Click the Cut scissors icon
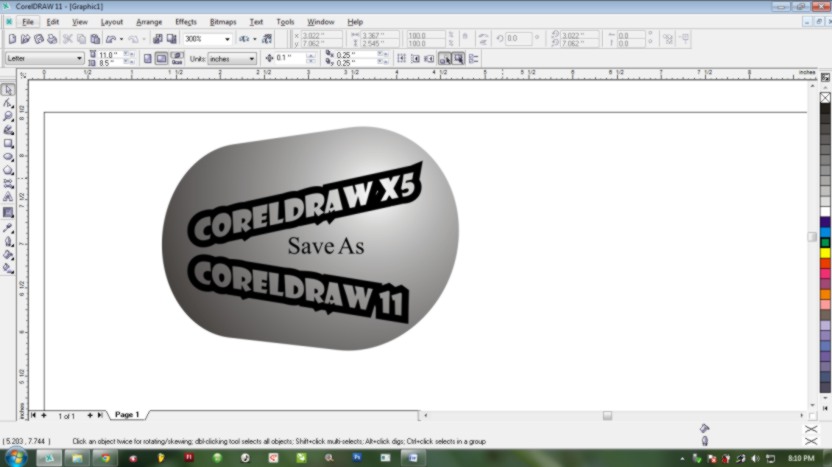Image resolution: width=832 pixels, height=467 pixels. 68,39
